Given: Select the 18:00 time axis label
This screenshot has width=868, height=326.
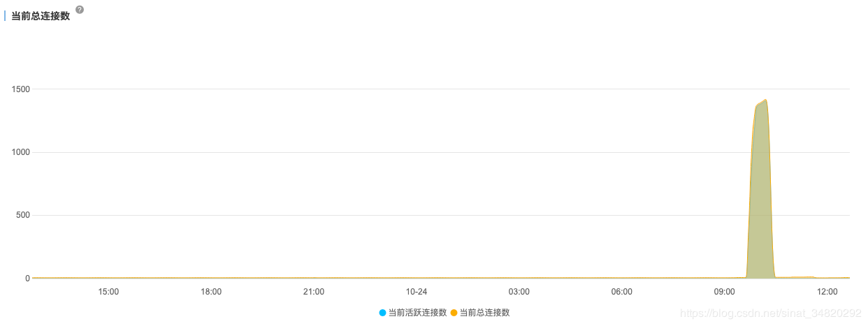Looking at the screenshot, I should (211, 291).
